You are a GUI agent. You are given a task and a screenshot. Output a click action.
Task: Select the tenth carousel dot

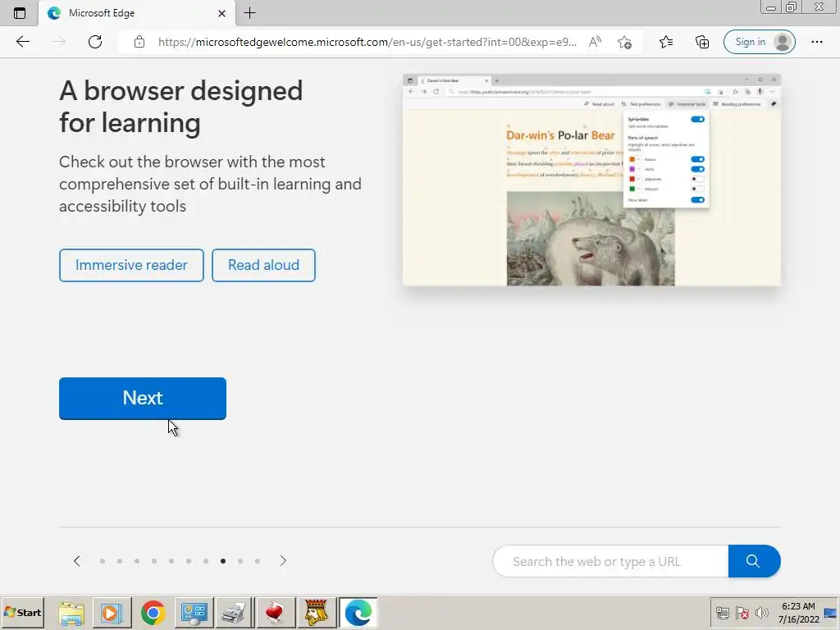coord(257,561)
